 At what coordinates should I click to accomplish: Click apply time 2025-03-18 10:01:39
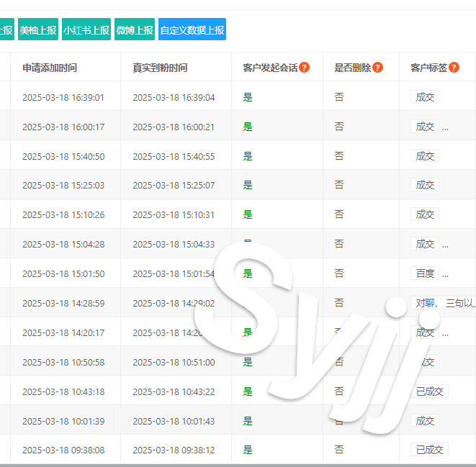63,421
